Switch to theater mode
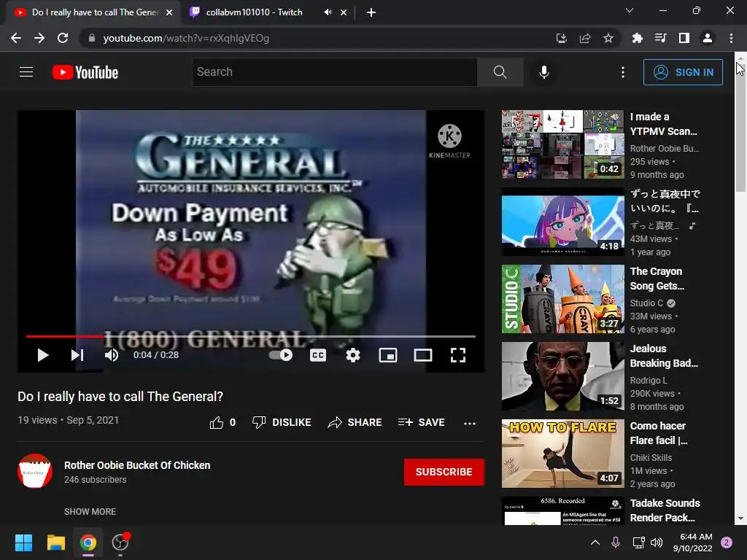The width and height of the screenshot is (747, 560). tap(422, 355)
